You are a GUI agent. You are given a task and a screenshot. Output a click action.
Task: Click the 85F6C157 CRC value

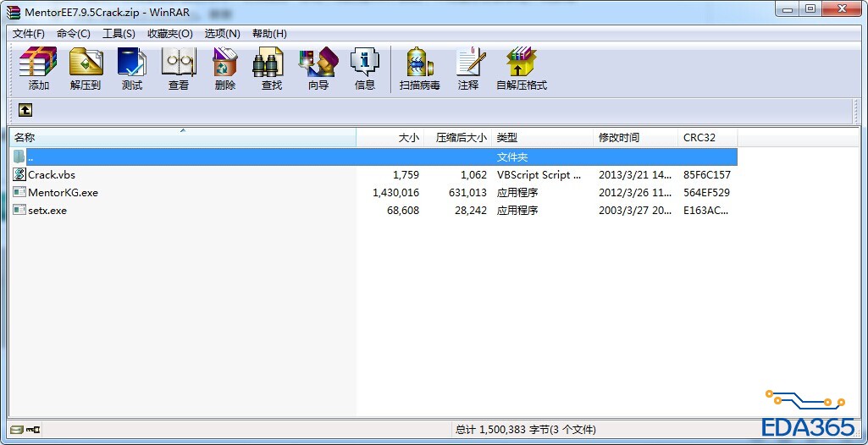click(x=707, y=174)
